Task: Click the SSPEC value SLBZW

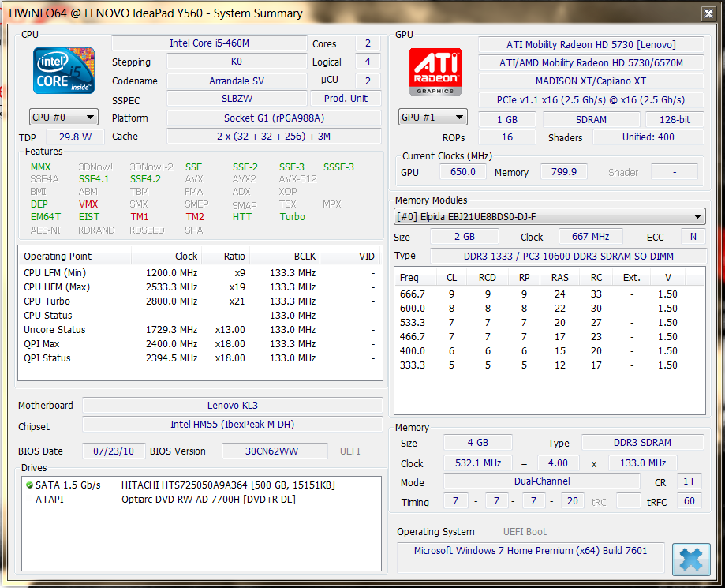Action: tap(236, 99)
